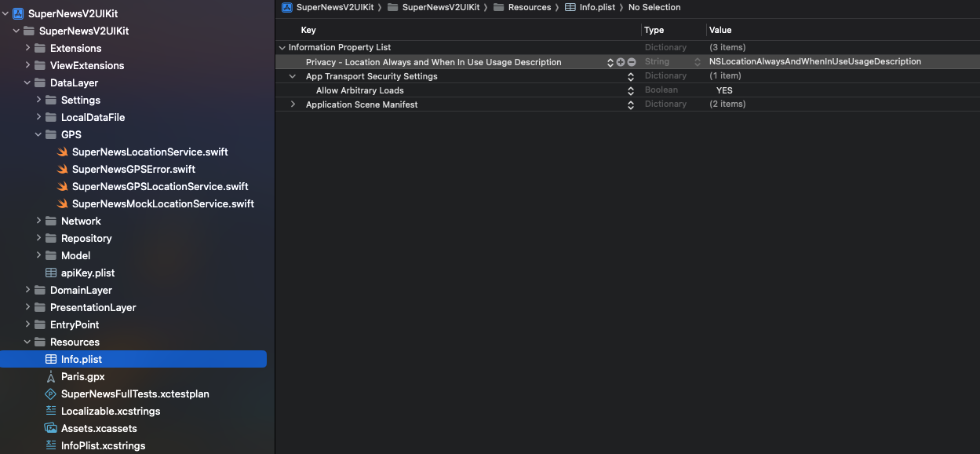Expand the Network folder
The image size is (980, 454).
pyautogui.click(x=38, y=221)
